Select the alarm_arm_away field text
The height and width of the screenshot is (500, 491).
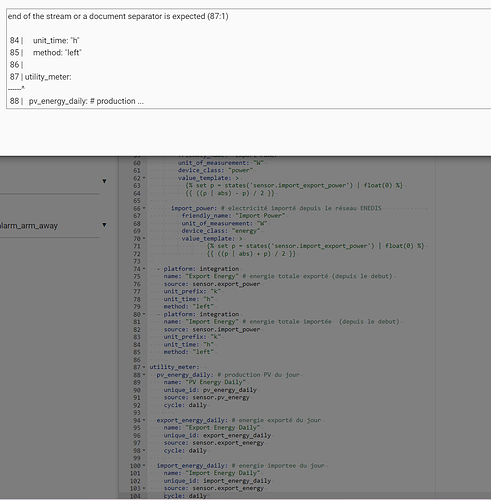(29, 226)
